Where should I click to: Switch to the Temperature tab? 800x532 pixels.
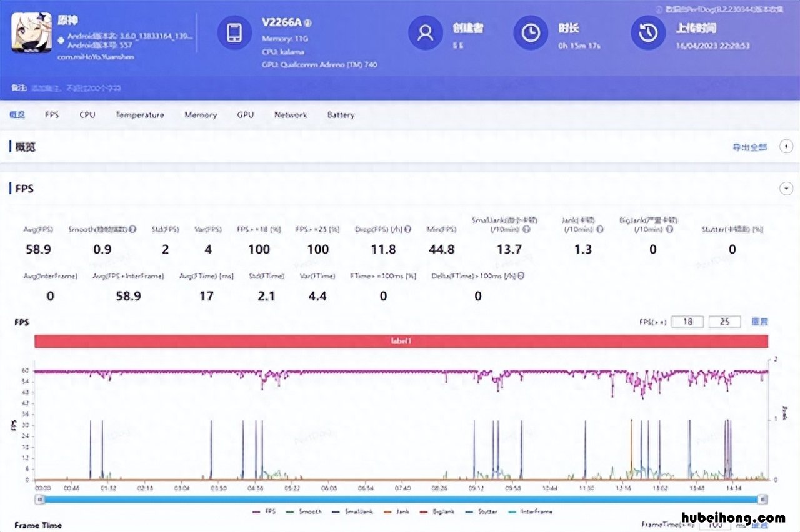(140, 115)
